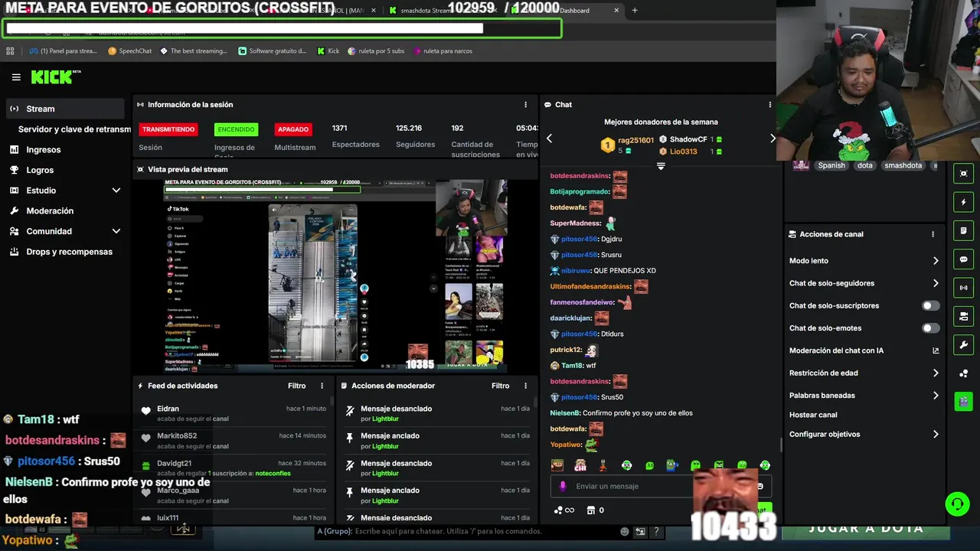Click the stream preview thumbnail
Viewport: 980px width, 551px height.
click(x=335, y=276)
